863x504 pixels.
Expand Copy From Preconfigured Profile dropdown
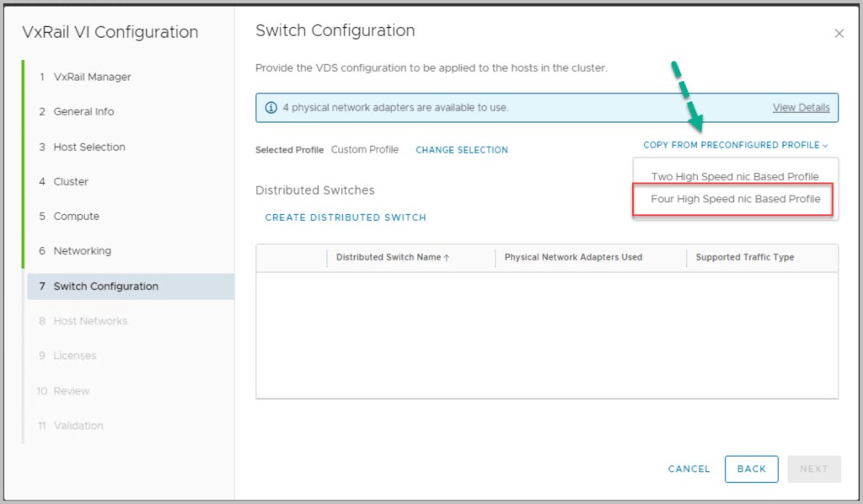pyautogui.click(x=735, y=145)
